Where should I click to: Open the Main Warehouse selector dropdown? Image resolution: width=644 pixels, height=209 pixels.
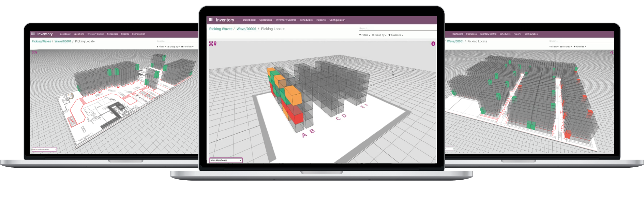(x=226, y=160)
